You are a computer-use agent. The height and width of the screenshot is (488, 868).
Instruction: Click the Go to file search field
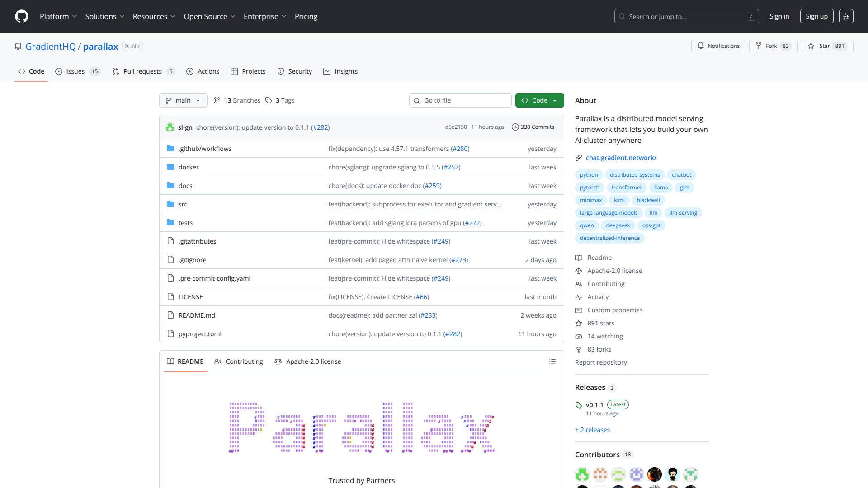tap(460, 100)
